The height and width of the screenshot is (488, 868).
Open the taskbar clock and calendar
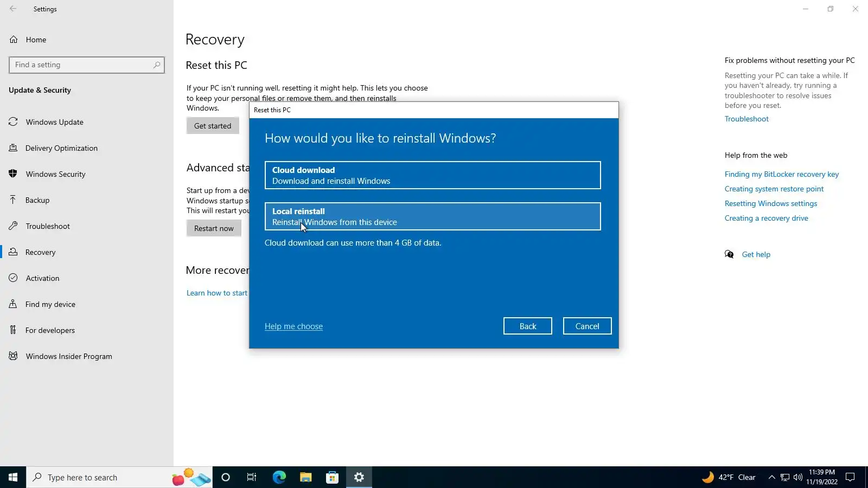(x=822, y=477)
